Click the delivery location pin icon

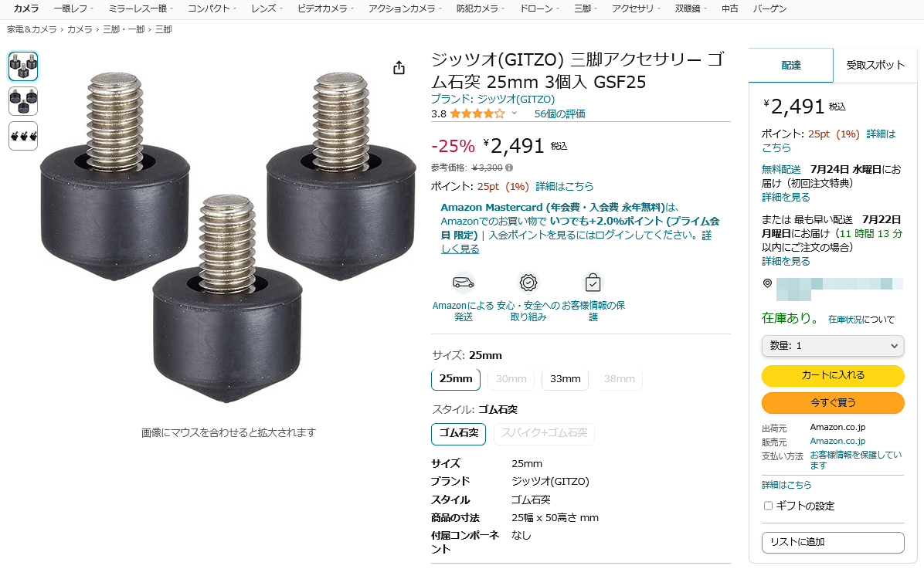[x=767, y=283]
